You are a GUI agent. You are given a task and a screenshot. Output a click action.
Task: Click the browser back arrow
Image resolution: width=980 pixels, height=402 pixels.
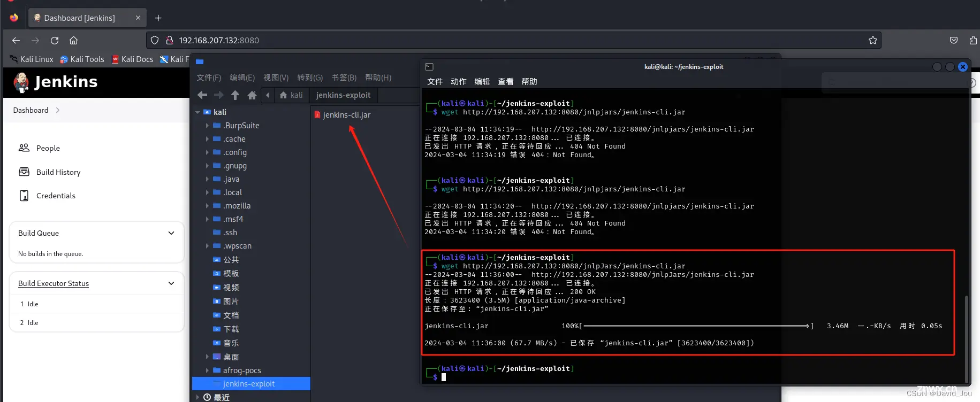tap(16, 41)
